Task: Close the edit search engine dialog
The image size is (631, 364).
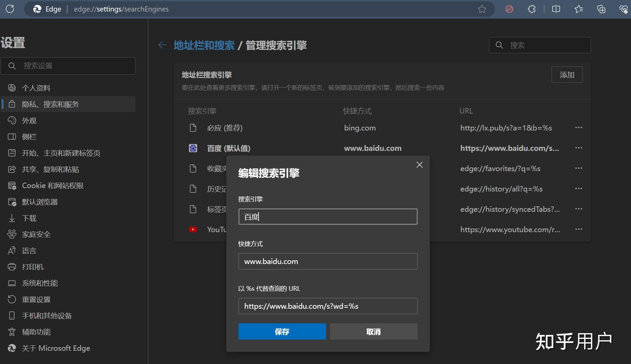Action: pyautogui.click(x=419, y=165)
